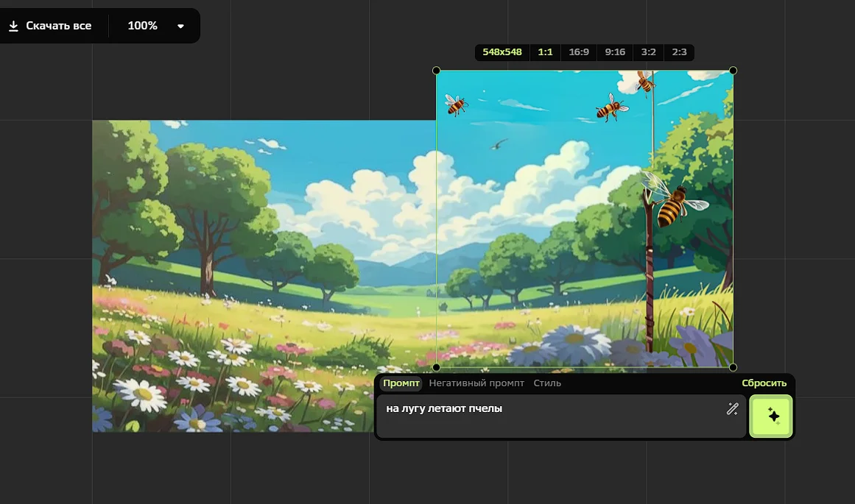This screenshot has width=855, height=504.
Task: Select the 1:1 aspect ratio
Action: click(545, 52)
